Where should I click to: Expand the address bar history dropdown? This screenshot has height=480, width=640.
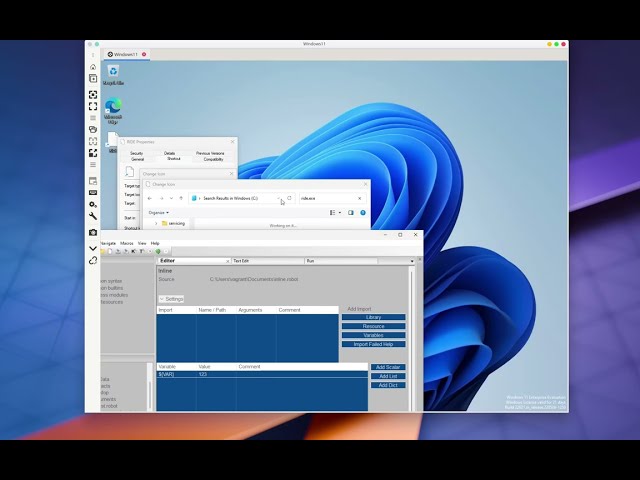tap(279, 198)
